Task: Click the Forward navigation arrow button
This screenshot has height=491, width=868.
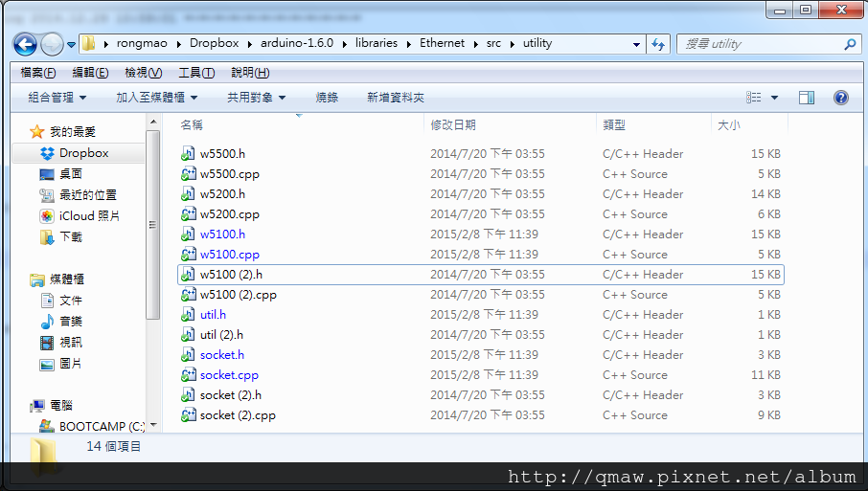Action: (52, 44)
